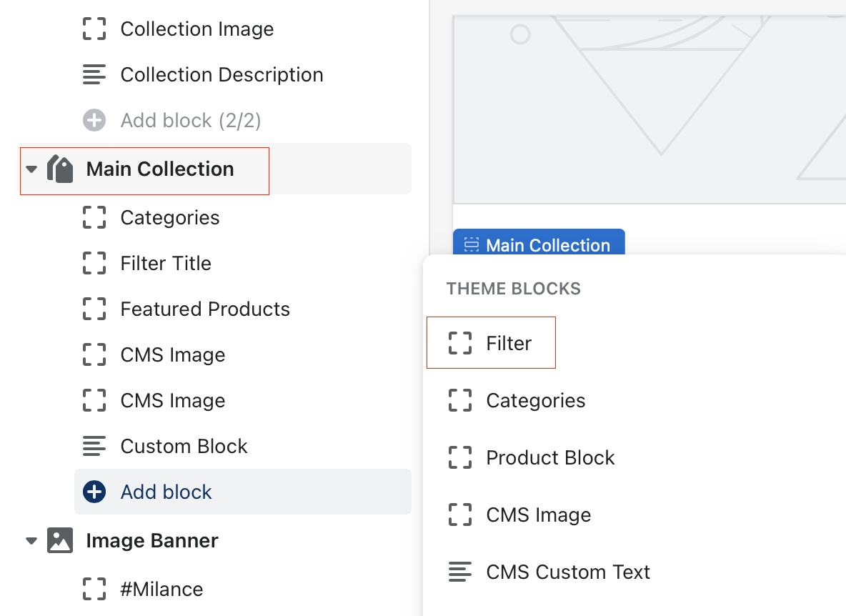Click the picture icon beside Image Banner
The height and width of the screenshot is (616, 846).
click(60, 540)
